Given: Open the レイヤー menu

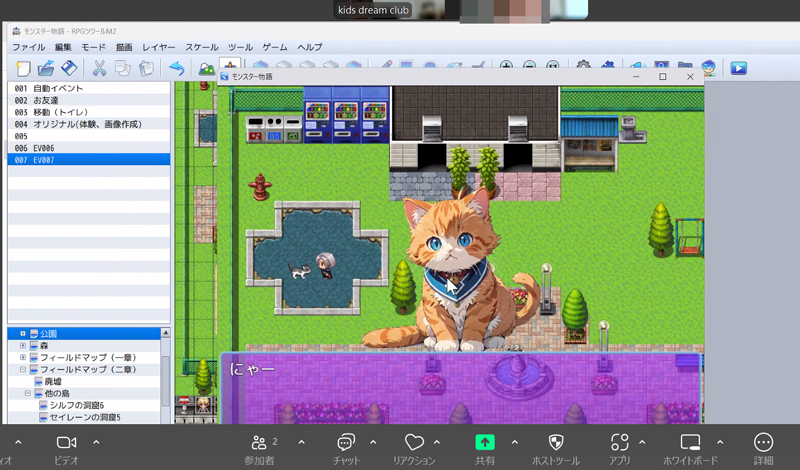Looking at the screenshot, I should coord(159,47).
